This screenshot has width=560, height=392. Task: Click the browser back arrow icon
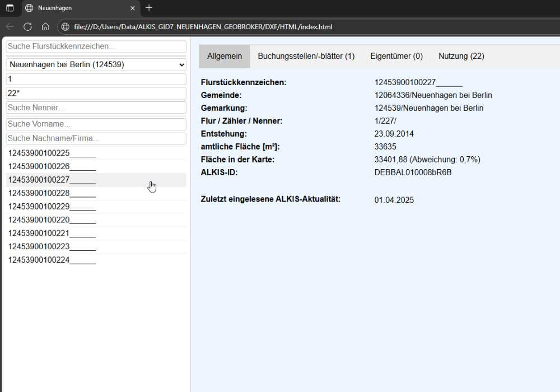10,27
